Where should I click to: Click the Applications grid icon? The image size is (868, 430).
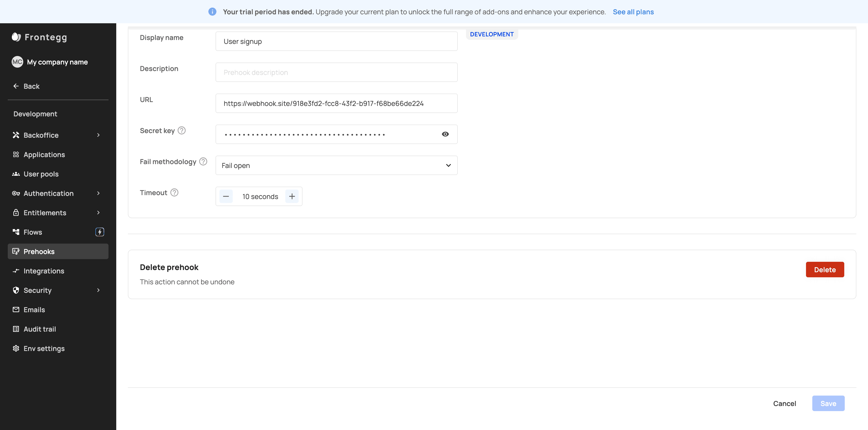click(16, 154)
